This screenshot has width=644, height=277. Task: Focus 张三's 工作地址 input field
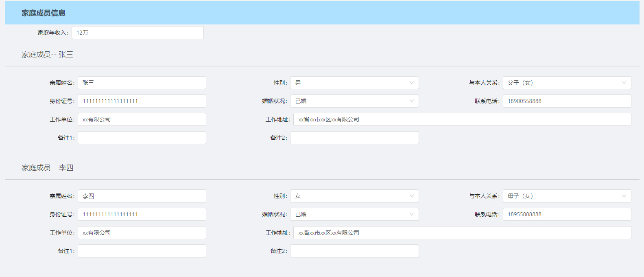point(462,119)
